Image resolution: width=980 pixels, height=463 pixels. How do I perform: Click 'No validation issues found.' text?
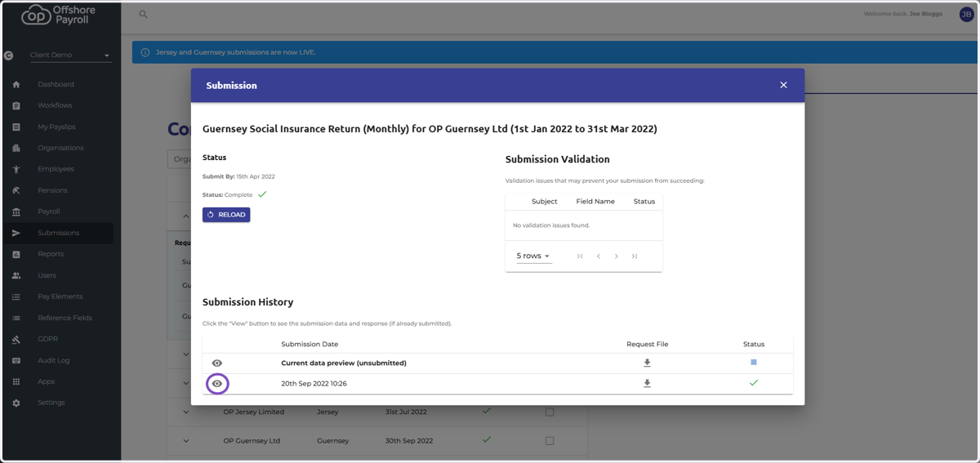tap(551, 225)
